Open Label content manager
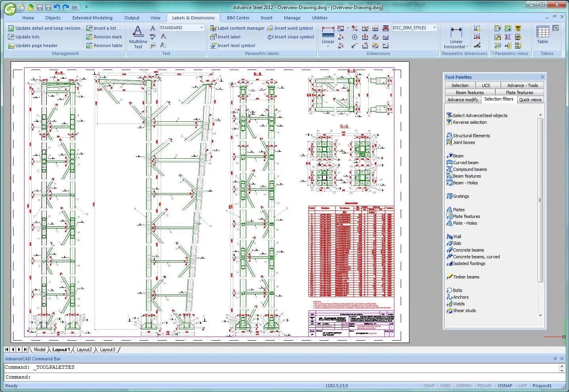This screenshot has height=392, width=569. click(237, 28)
